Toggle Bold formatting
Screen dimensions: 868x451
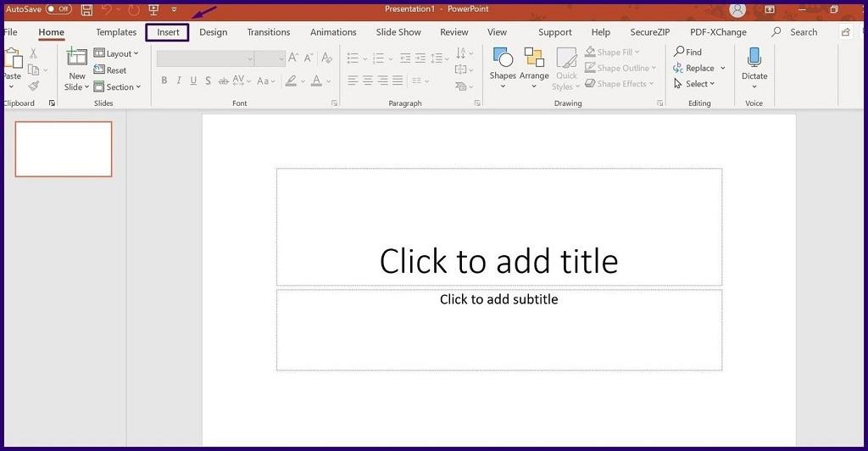[x=164, y=81]
